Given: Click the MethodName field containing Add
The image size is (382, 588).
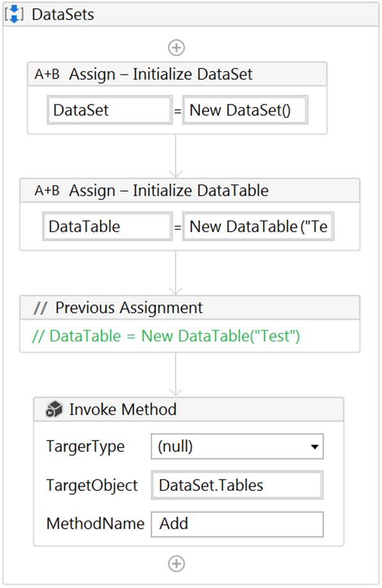Looking at the screenshot, I should [x=236, y=524].
